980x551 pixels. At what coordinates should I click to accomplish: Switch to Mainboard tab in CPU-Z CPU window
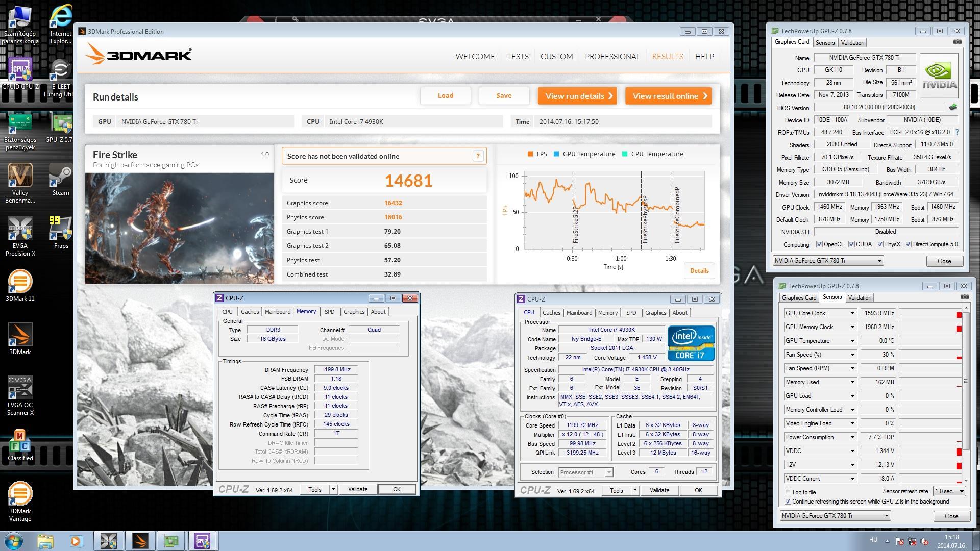point(579,313)
